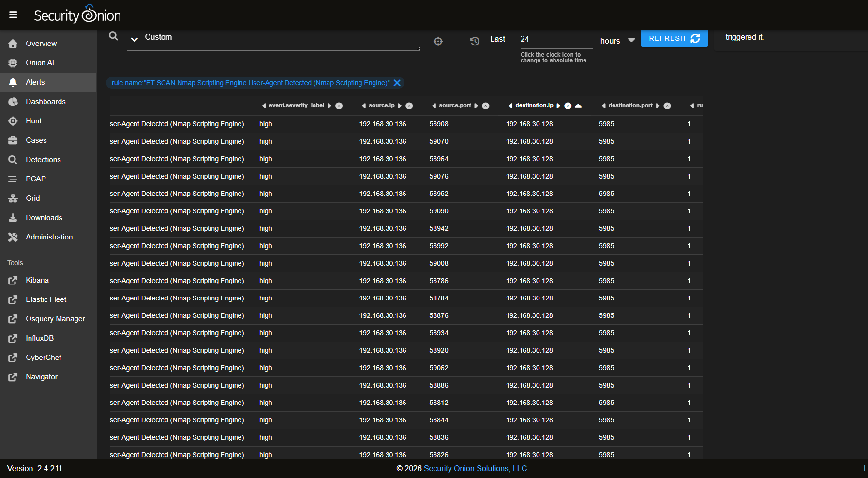The width and height of the screenshot is (868, 478).
Task: Click the REFRESH button
Action: (674, 38)
